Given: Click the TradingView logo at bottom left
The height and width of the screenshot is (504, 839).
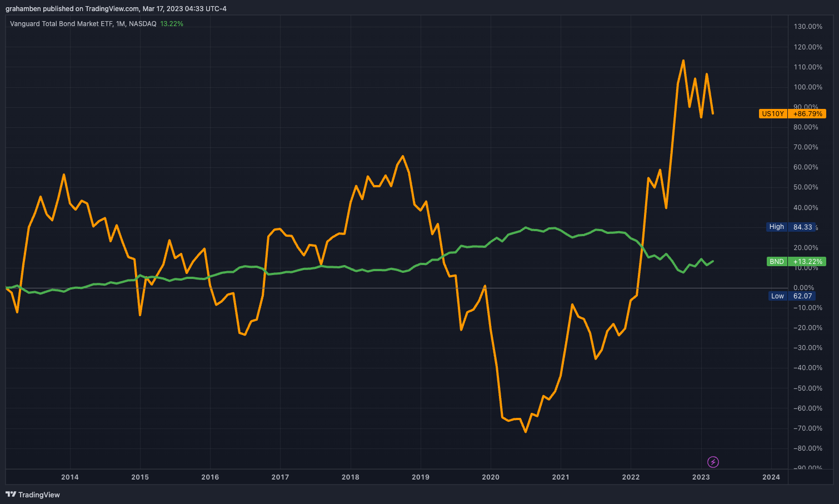Looking at the screenshot, I should click(33, 495).
